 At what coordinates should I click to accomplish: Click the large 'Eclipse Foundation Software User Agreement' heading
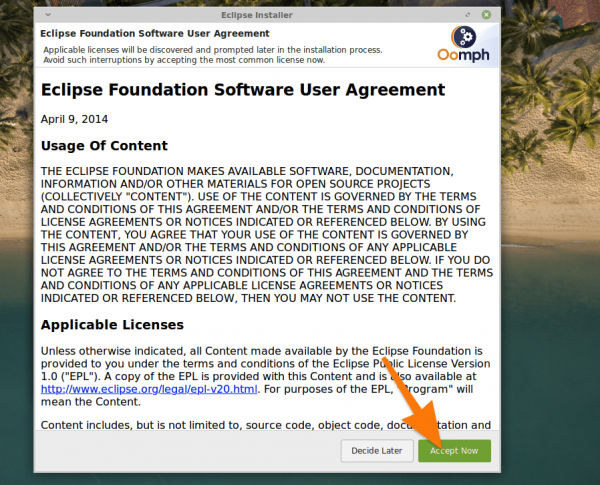click(243, 90)
